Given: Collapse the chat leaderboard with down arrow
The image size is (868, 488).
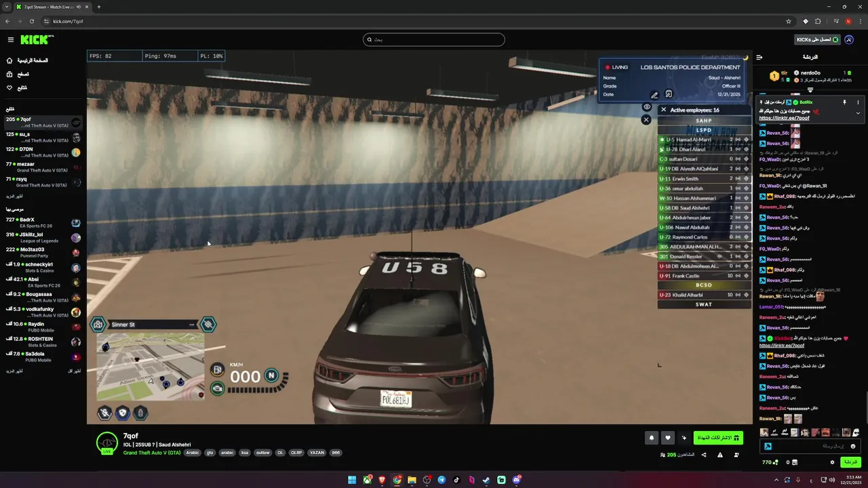Looking at the screenshot, I should pos(810,90).
